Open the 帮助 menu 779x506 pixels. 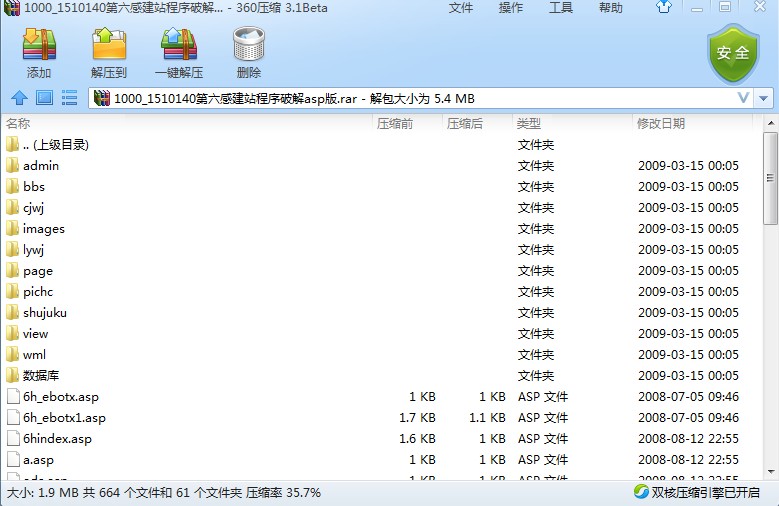(x=610, y=8)
